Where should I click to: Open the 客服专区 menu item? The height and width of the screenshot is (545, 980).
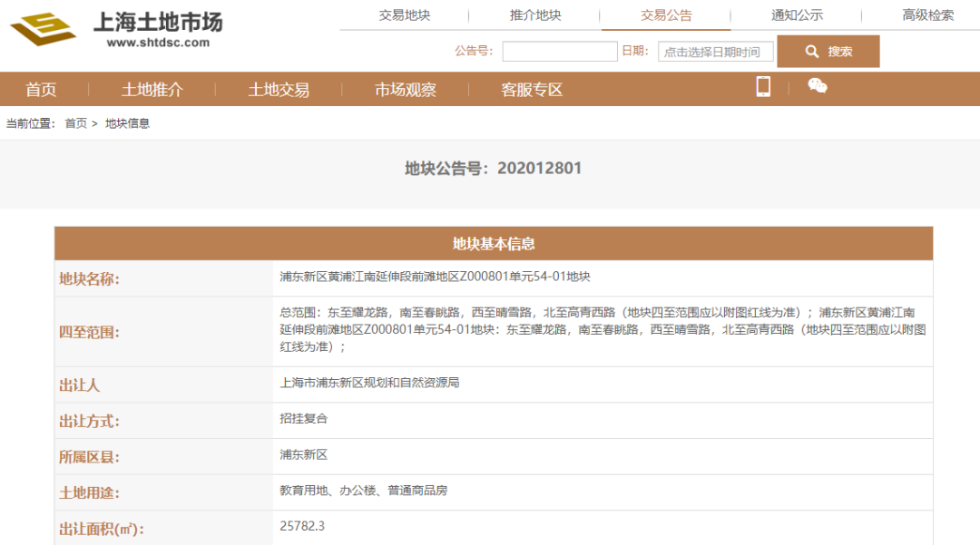click(532, 90)
